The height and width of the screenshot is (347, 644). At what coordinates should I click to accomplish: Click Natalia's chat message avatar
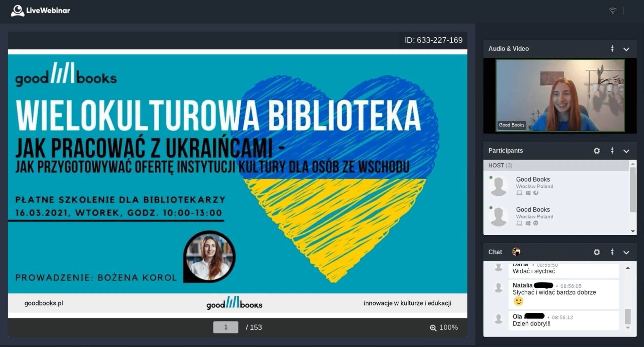pos(498,288)
